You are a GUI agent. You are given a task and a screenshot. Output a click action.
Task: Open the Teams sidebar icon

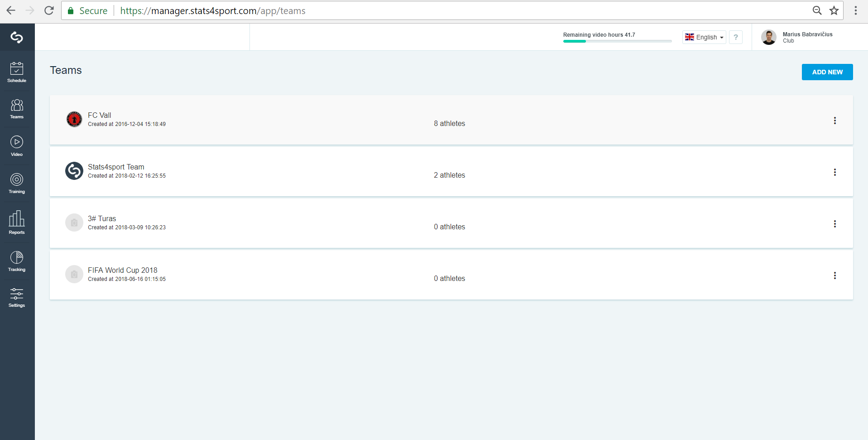(x=17, y=109)
